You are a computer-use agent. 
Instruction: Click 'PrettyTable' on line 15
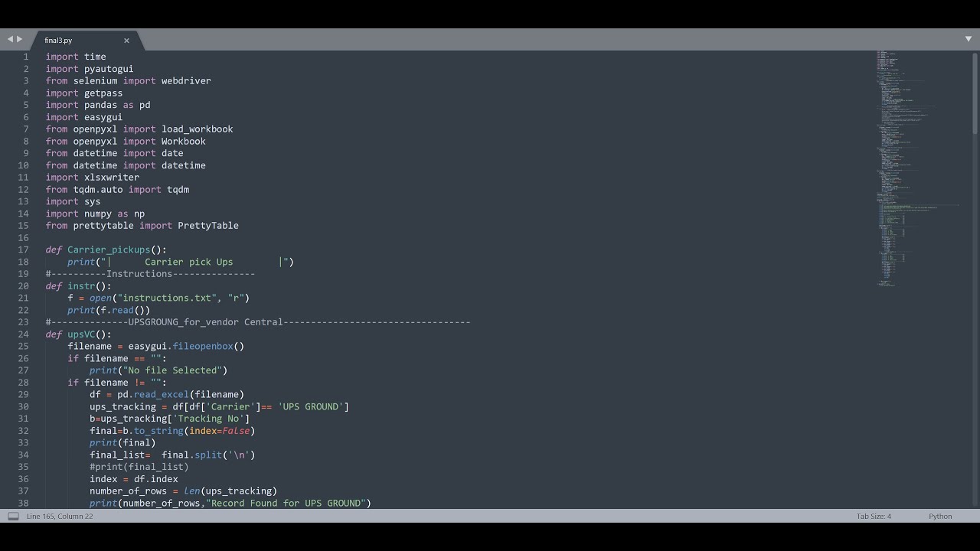[x=208, y=225]
